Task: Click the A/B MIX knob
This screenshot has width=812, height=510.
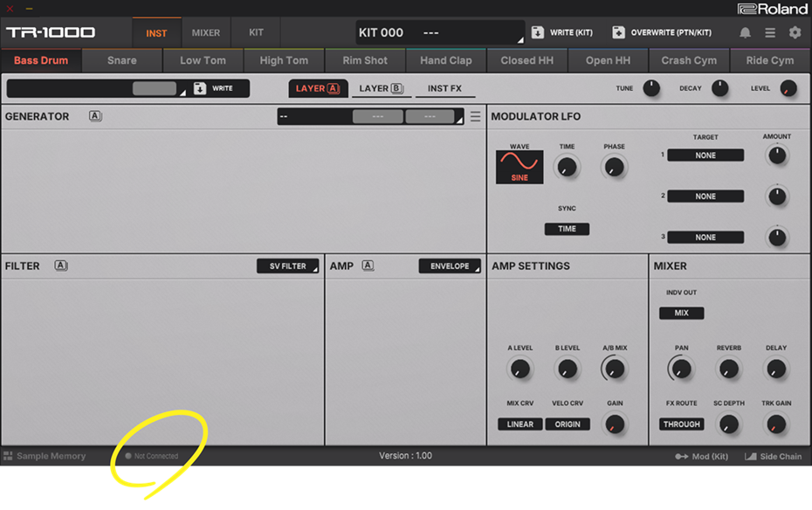Action: [615, 369]
